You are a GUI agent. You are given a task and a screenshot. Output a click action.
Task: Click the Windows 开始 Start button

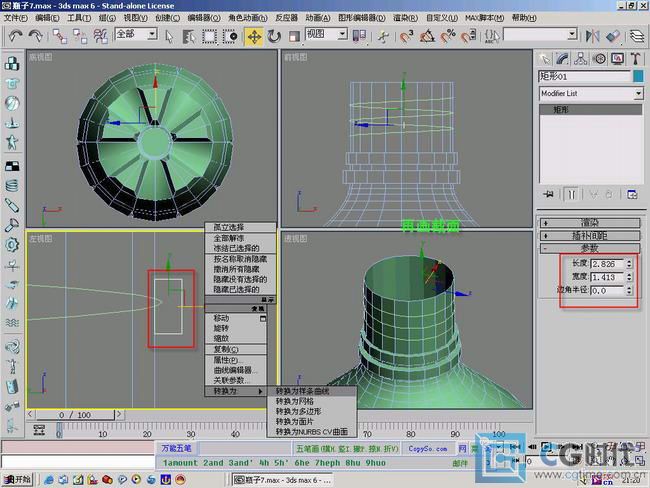[x=17, y=480]
